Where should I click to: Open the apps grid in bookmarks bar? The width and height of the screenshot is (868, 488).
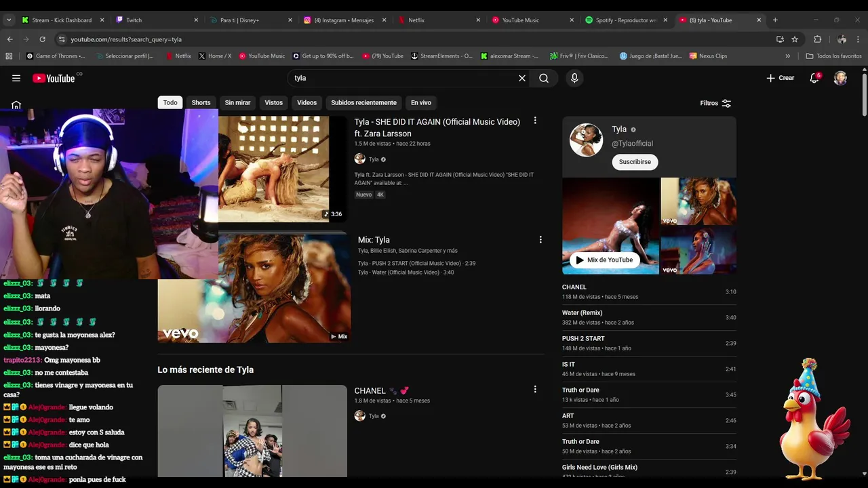[x=9, y=56]
